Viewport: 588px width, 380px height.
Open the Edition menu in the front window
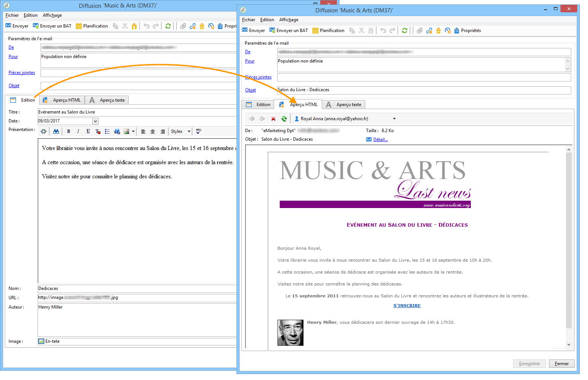coord(267,20)
